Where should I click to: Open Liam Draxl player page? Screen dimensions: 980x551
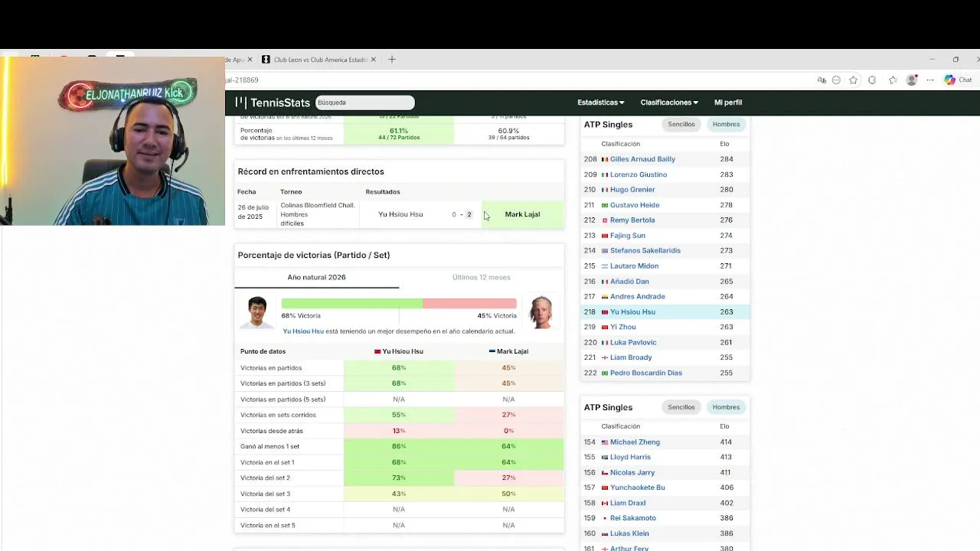pos(628,503)
